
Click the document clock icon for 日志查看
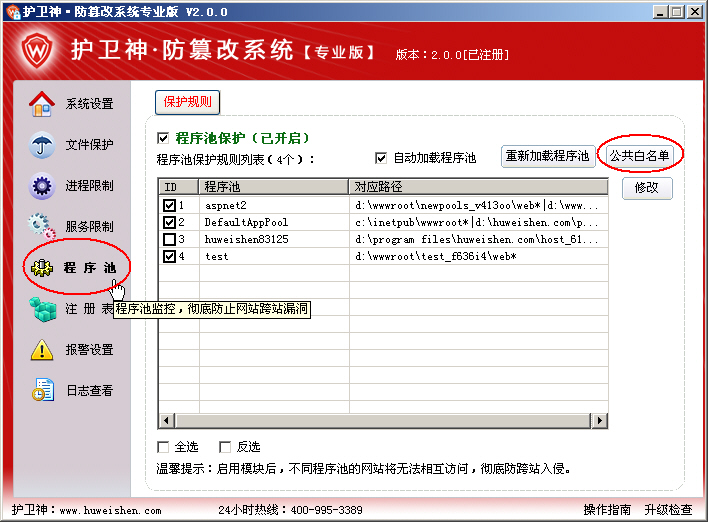(43, 390)
